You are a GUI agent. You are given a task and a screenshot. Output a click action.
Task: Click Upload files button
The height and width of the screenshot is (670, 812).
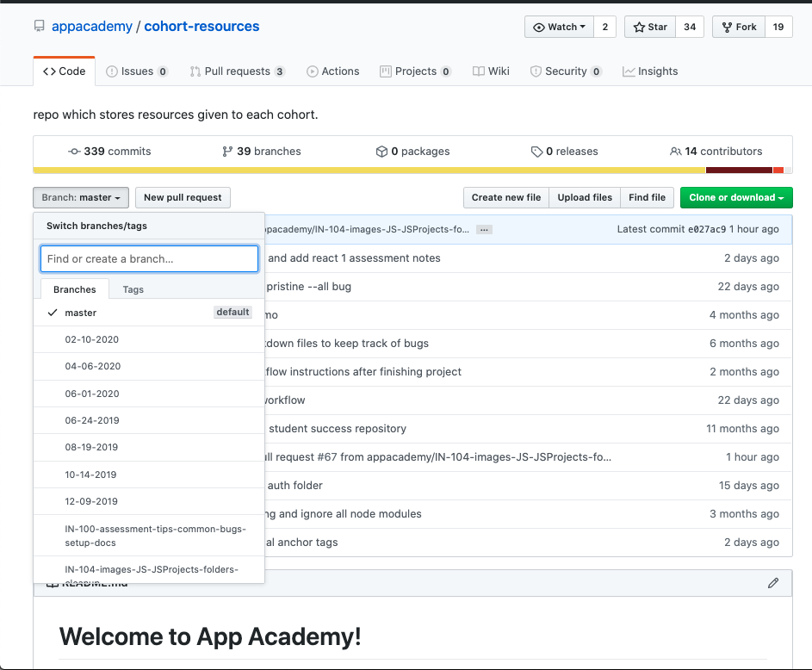[585, 197]
